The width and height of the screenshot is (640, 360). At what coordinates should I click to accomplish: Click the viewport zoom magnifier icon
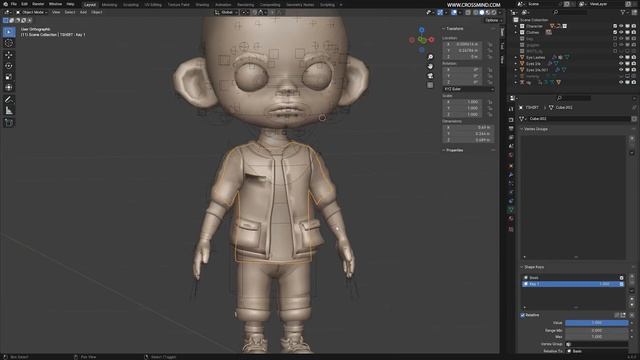(430, 57)
